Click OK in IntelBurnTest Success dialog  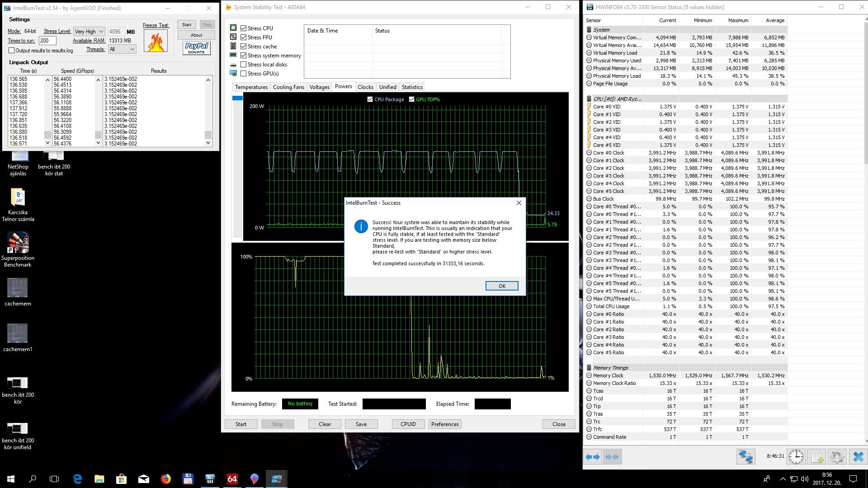(502, 286)
